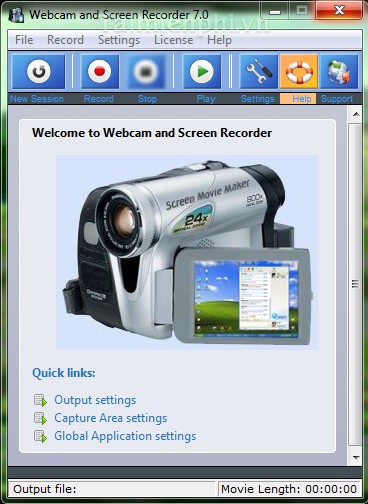Minimize the Webcam and Screen Recorder window

[x=275, y=11]
